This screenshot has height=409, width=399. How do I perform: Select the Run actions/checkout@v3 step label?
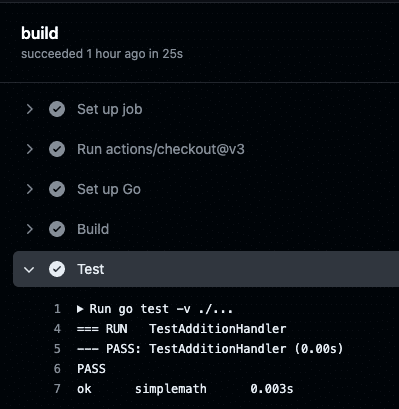pos(161,149)
